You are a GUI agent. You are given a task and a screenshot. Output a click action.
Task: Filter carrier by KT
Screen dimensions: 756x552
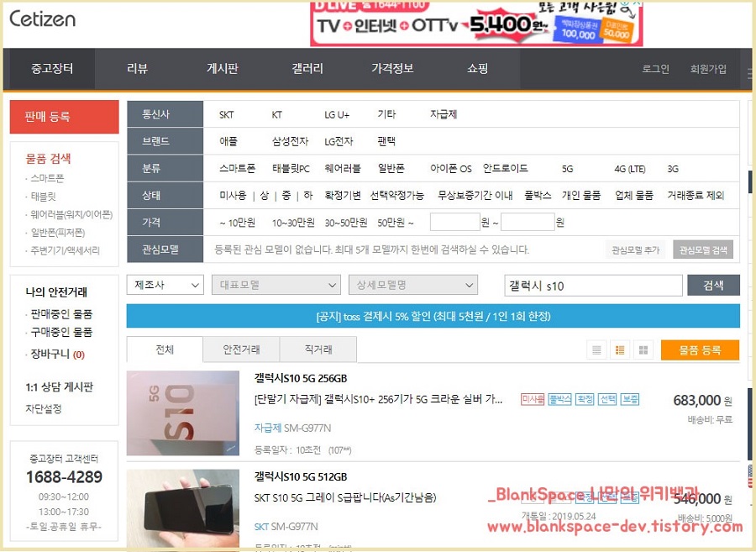pyautogui.click(x=276, y=115)
